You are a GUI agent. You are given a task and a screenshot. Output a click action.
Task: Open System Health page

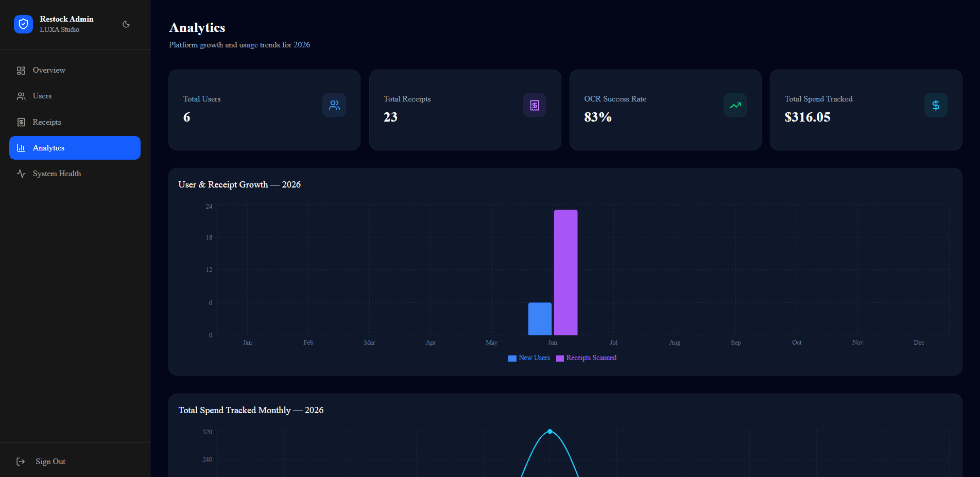[75, 174]
